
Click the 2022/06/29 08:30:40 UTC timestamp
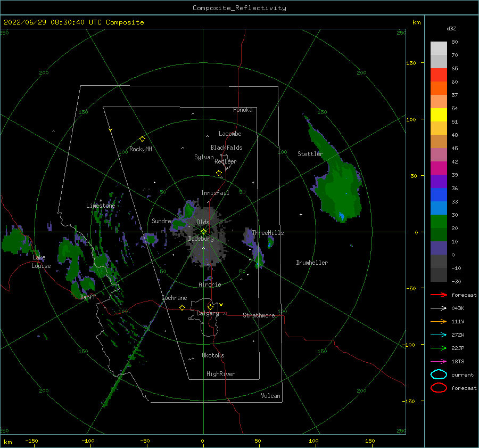coord(74,22)
